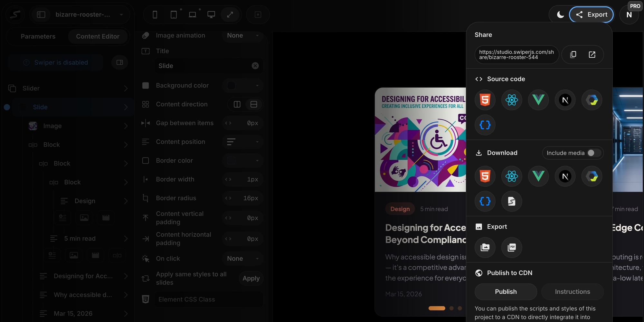View React source code
The image size is (644, 322).
[x=512, y=100]
